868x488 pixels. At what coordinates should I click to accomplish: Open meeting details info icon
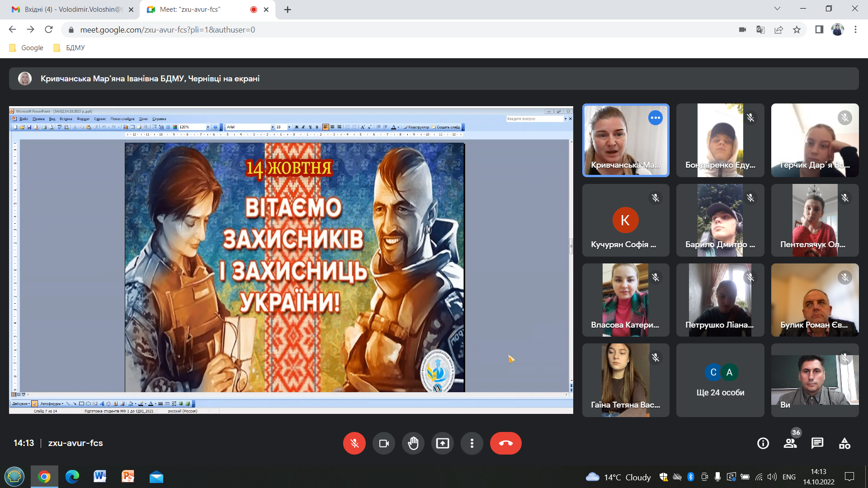tap(763, 443)
